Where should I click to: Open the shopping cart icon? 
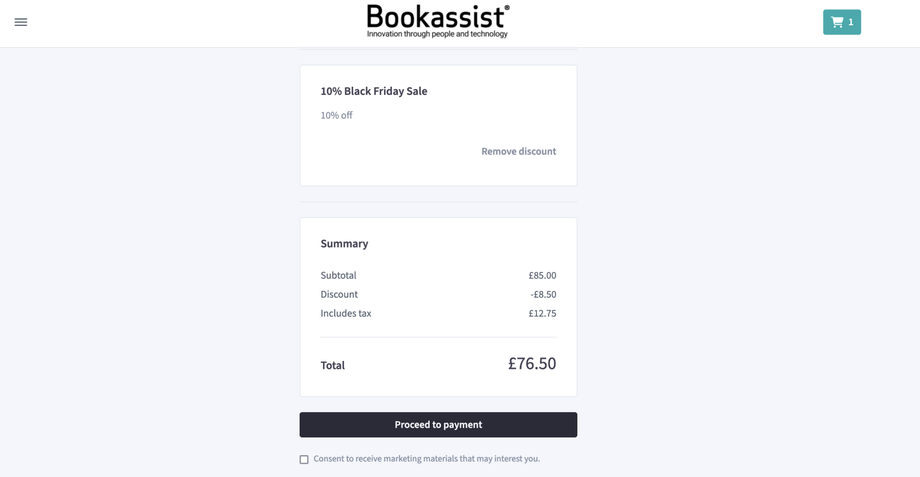837,22
